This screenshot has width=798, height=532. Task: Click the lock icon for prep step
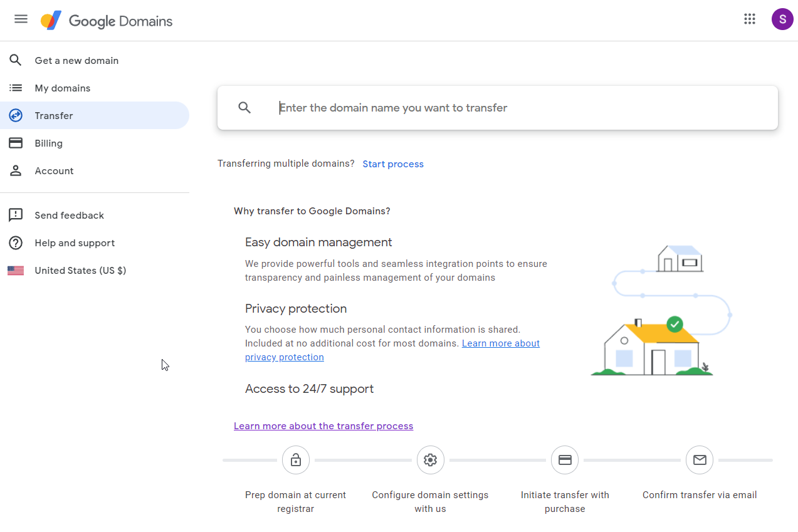[296, 460]
